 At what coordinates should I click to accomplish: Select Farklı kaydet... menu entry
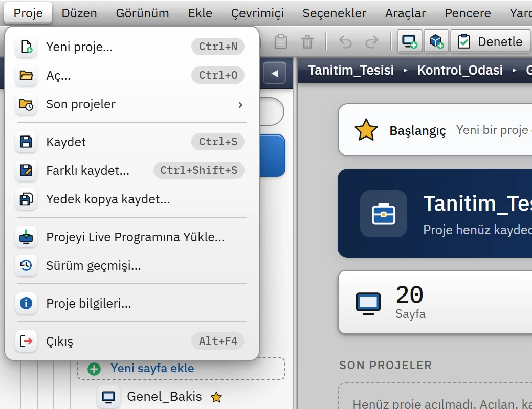coord(131,170)
